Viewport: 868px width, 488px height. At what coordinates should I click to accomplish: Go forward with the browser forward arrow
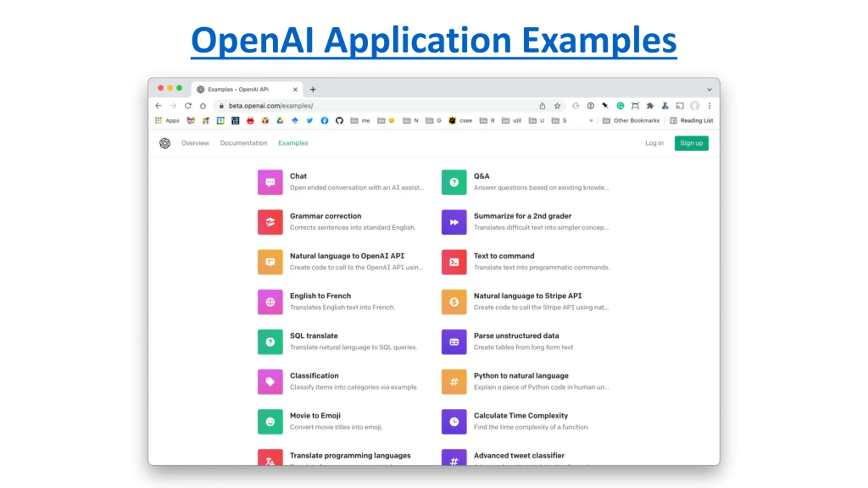pyautogui.click(x=173, y=106)
